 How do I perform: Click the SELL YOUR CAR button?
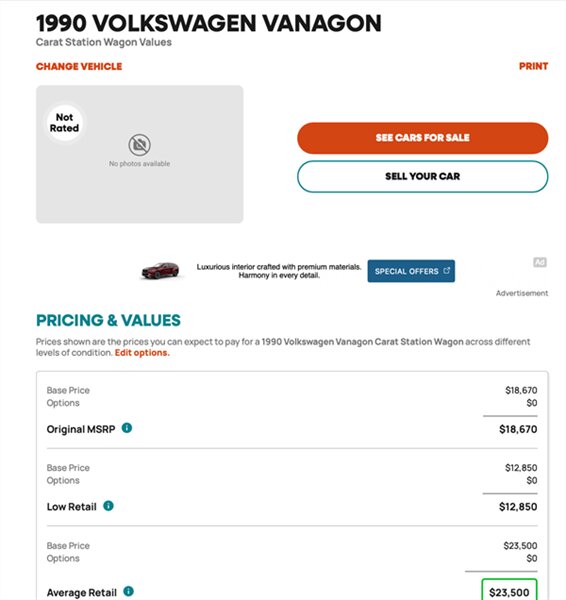coord(422,176)
